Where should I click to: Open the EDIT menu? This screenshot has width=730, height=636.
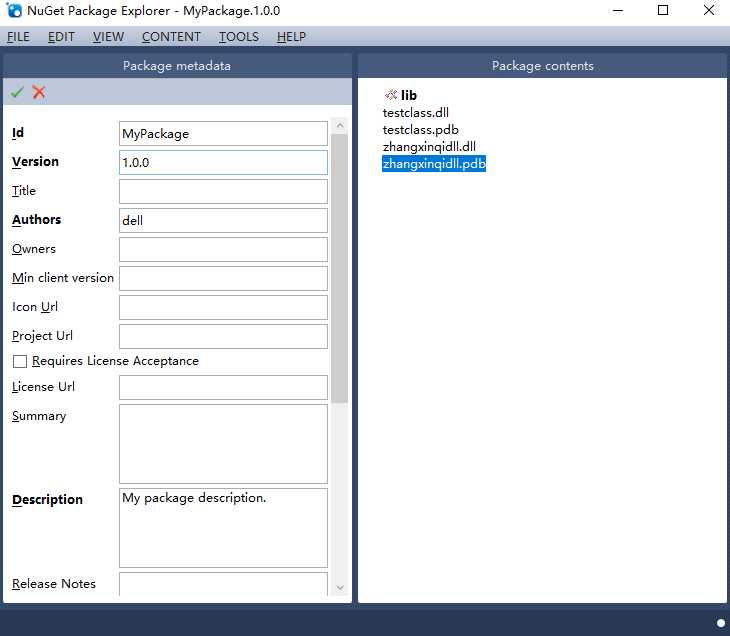61,37
